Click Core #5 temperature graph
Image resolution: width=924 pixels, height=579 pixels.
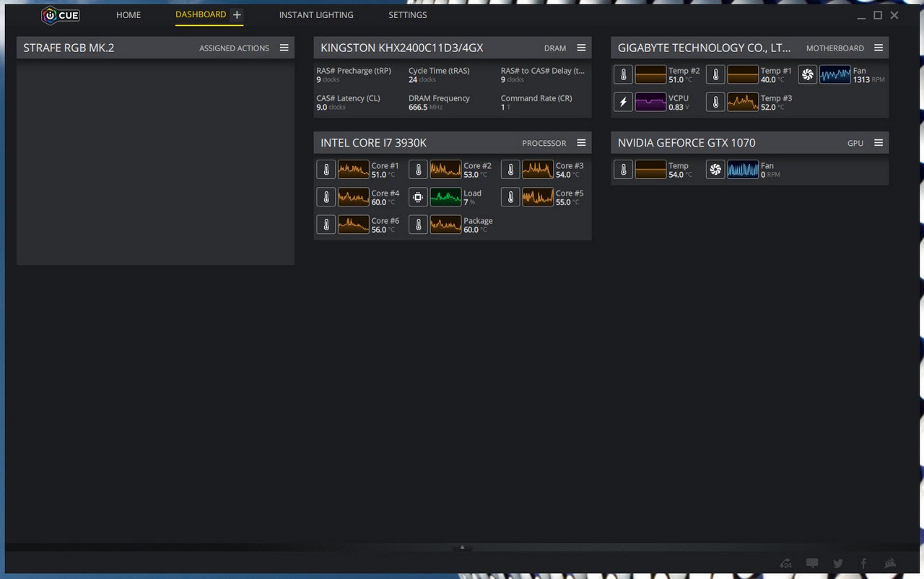coord(538,197)
